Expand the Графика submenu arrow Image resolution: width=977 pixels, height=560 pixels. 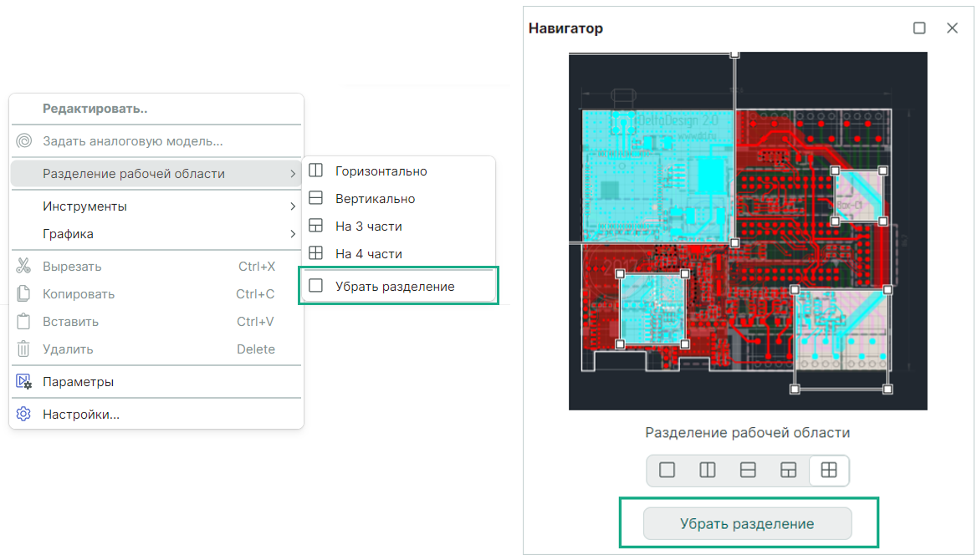[x=292, y=234]
